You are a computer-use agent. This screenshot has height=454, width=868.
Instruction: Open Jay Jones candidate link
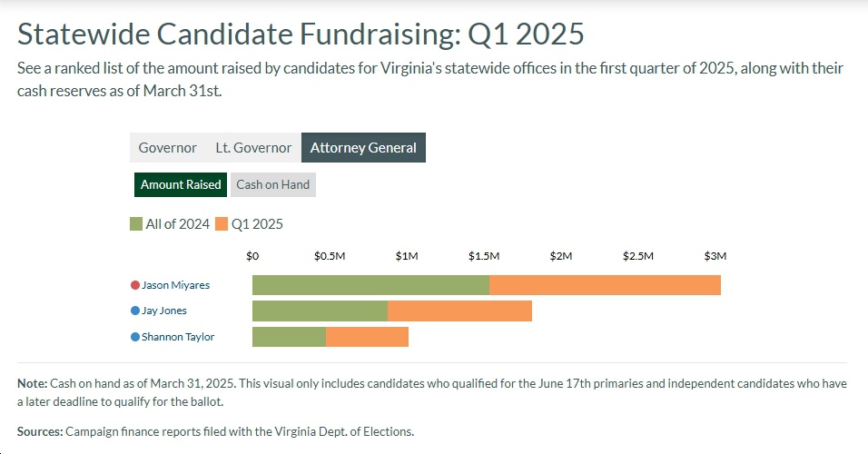164,311
